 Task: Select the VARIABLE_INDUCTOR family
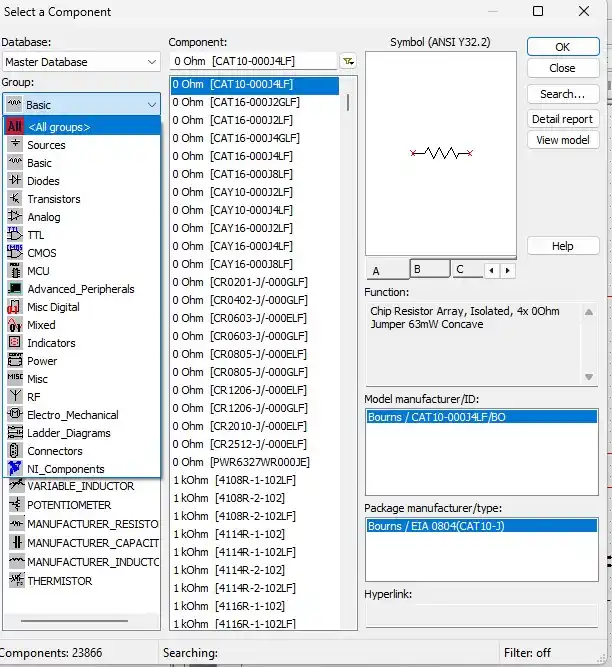pos(80,486)
